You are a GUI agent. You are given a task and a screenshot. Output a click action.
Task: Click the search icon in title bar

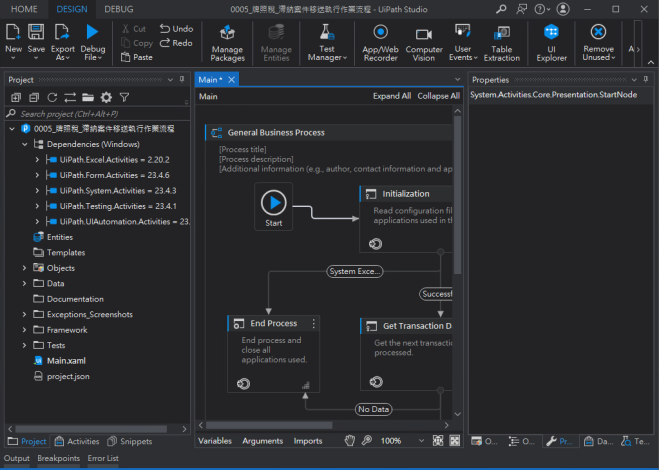[x=501, y=9]
